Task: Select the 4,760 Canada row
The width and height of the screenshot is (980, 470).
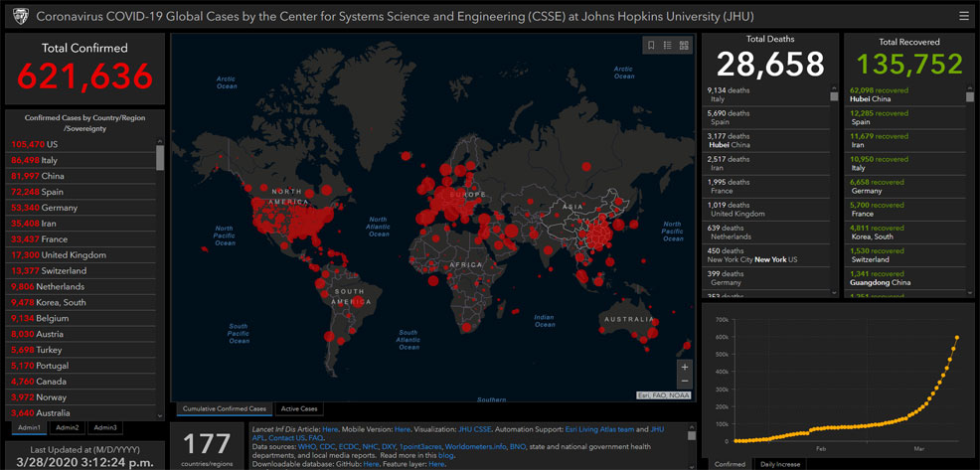Action: 81,382
